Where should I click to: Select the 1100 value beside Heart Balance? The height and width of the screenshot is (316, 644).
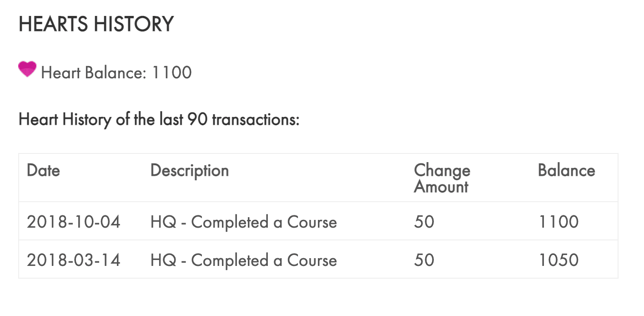pos(171,73)
